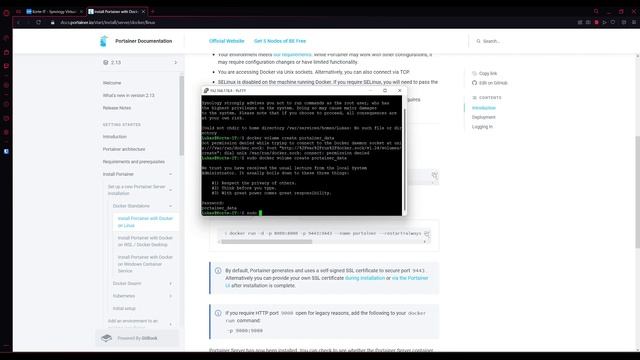Go back using the browser back arrow
Viewport: 640px width, 360px height.
tap(18, 22)
